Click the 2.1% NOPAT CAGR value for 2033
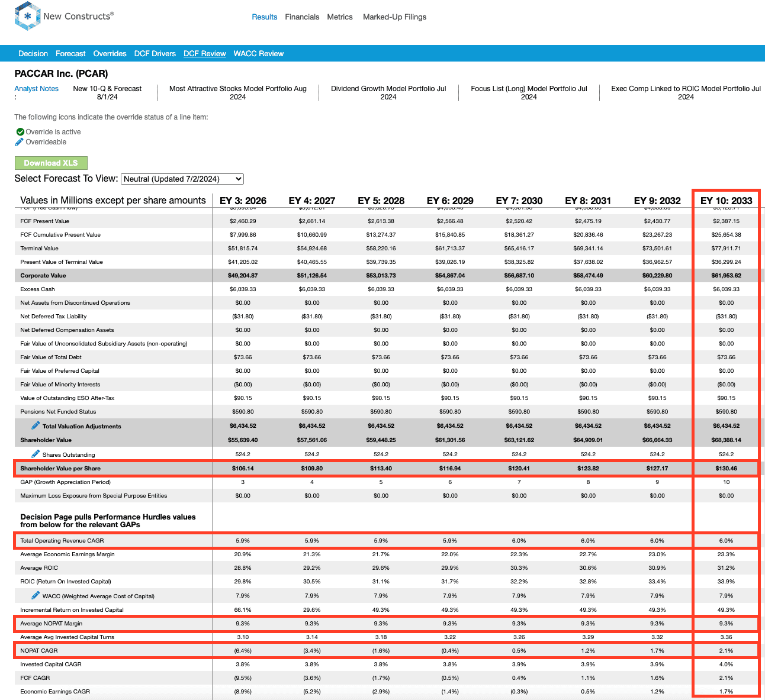The height and width of the screenshot is (700, 765). [726, 651]
